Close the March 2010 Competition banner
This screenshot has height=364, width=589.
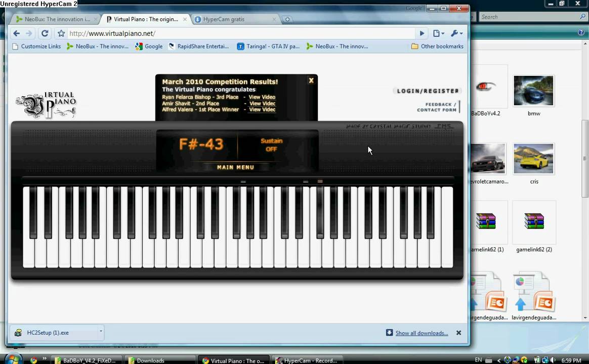point(311,80)
